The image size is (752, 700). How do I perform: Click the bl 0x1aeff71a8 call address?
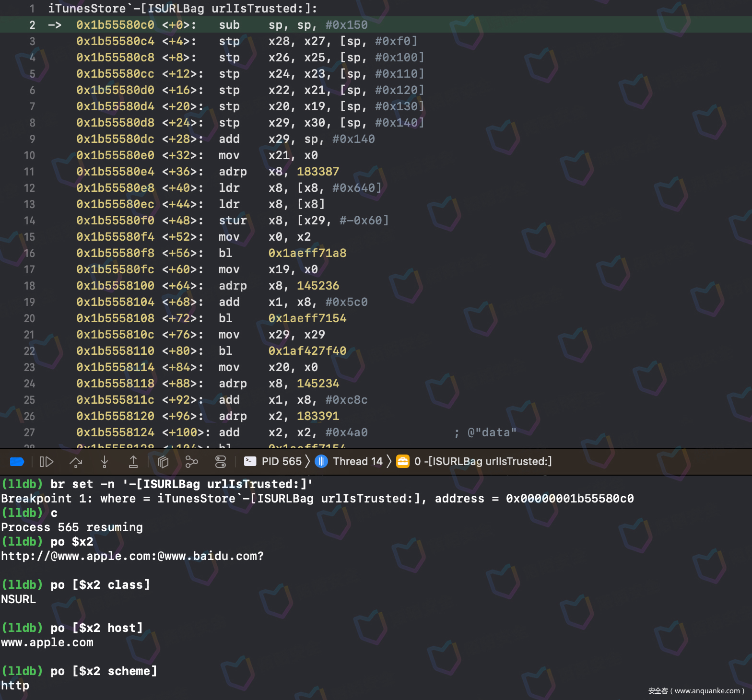[307, 253]
